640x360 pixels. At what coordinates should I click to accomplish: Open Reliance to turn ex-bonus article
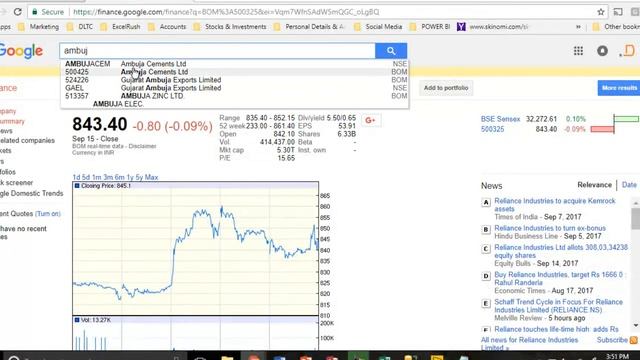[x=550, y=228]
